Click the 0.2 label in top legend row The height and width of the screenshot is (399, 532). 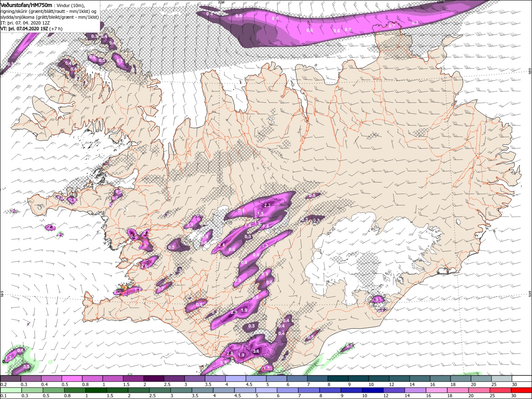3,384
